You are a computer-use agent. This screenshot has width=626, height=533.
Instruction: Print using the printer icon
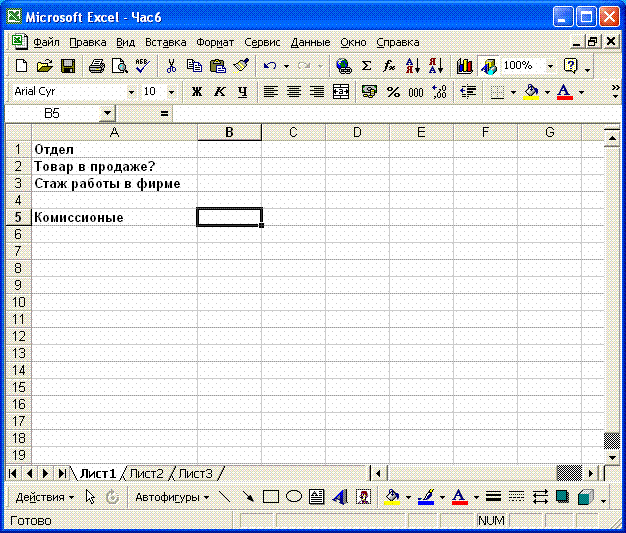[x=96, y=65]
